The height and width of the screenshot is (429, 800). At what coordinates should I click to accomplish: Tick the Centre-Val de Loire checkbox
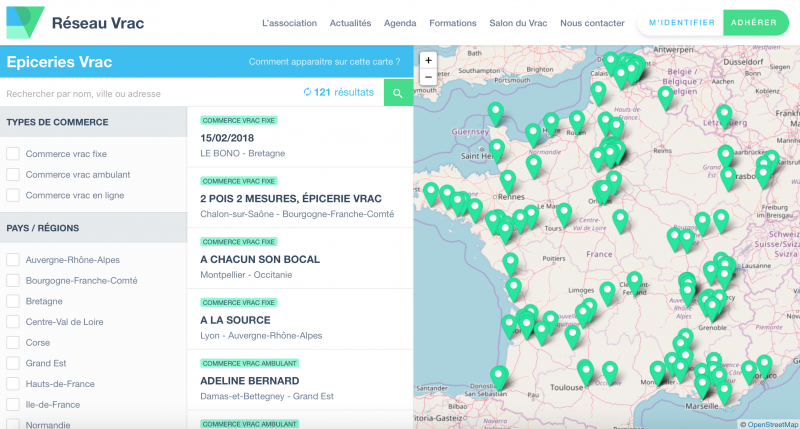tap(13, 322)
